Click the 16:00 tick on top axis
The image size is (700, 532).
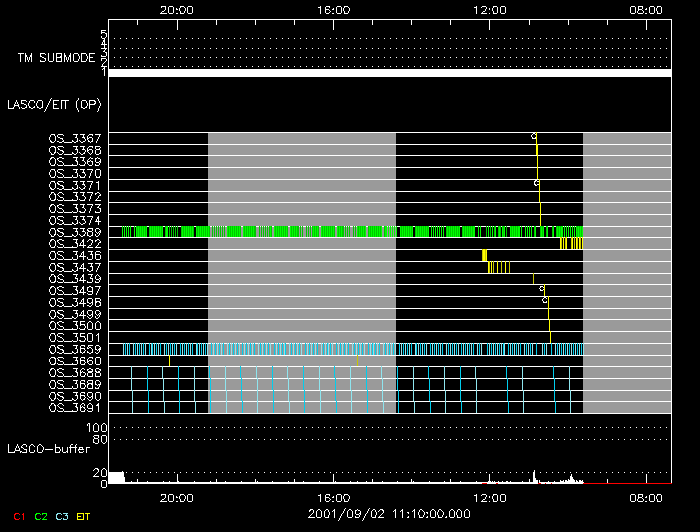[x=333, y=9]
